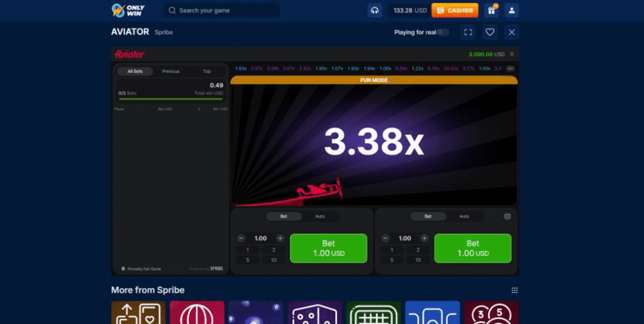The image size is (644, 324).
Task: Click the Search your game field
Action: (222, 11)
